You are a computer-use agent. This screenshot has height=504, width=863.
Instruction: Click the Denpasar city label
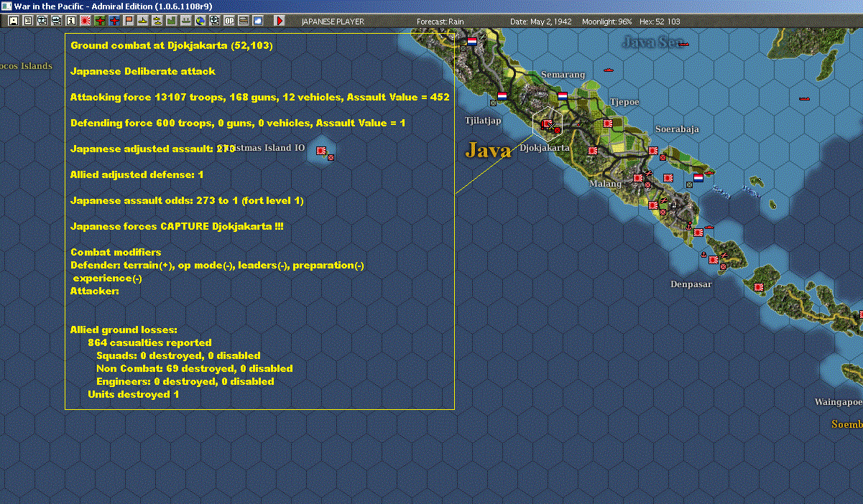[x=691, y=284]
